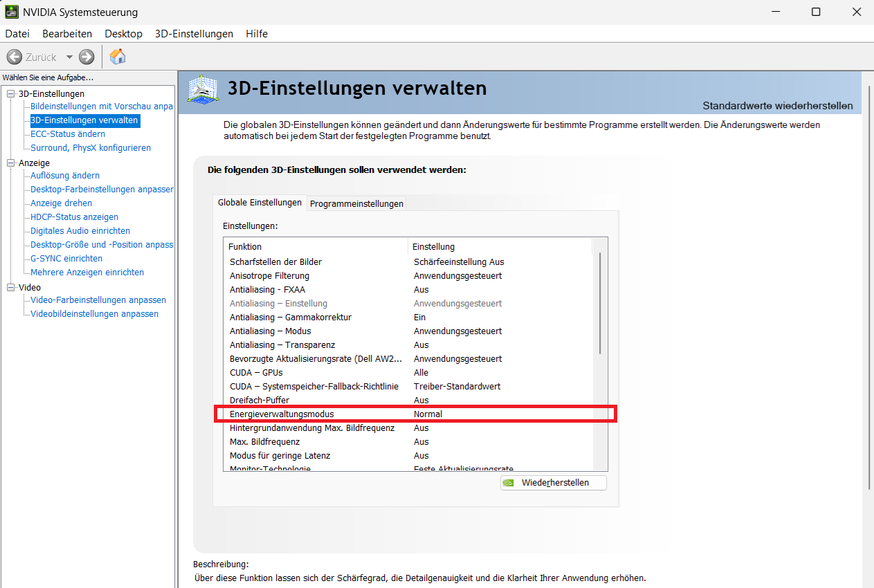Open Videobildeinstellungen anpassen
The height and width of the screenshot is (588, 874).
[x=94, y=314]
